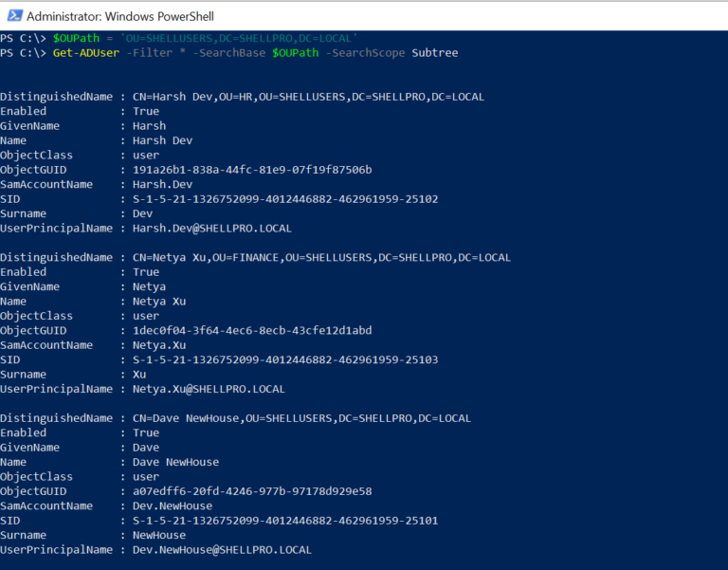728x570 pixels.
Task: Click DistinguishedName value CN=Netya Xu
Action: 321,257
